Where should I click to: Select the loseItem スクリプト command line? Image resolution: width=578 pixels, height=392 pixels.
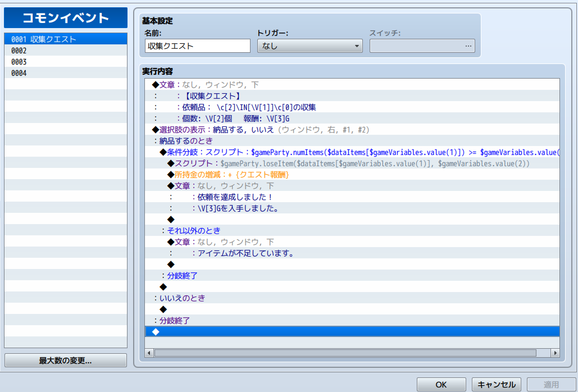tap(352, 163)
